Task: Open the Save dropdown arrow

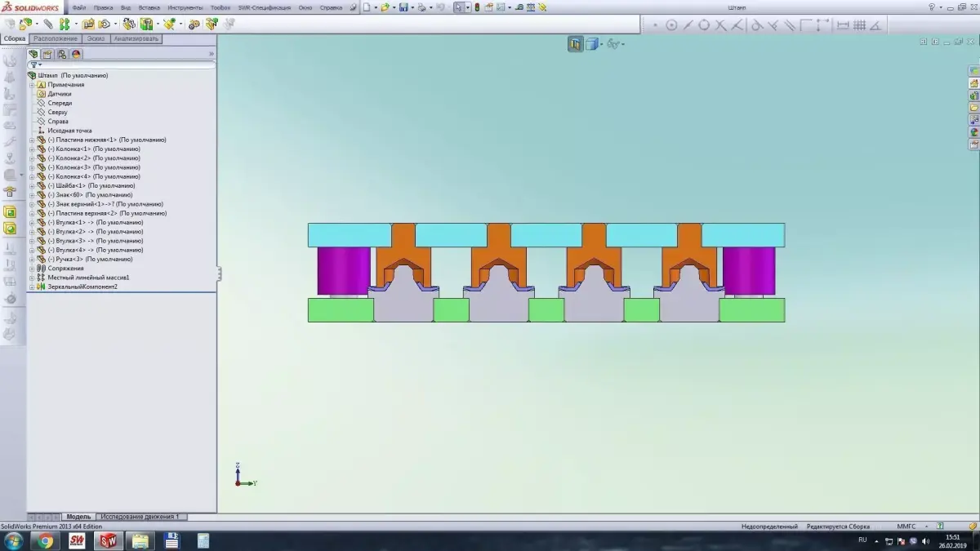Action: click(411, 7)
